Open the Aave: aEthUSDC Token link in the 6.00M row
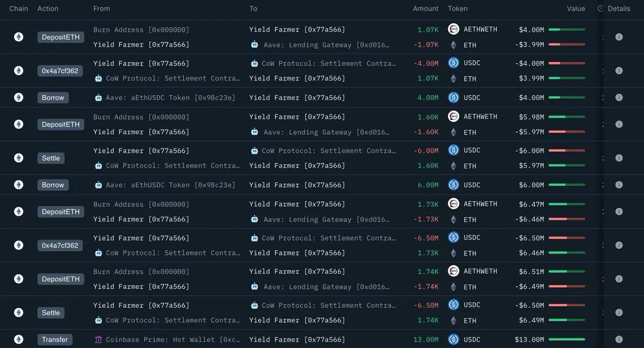 click(171, 185)
